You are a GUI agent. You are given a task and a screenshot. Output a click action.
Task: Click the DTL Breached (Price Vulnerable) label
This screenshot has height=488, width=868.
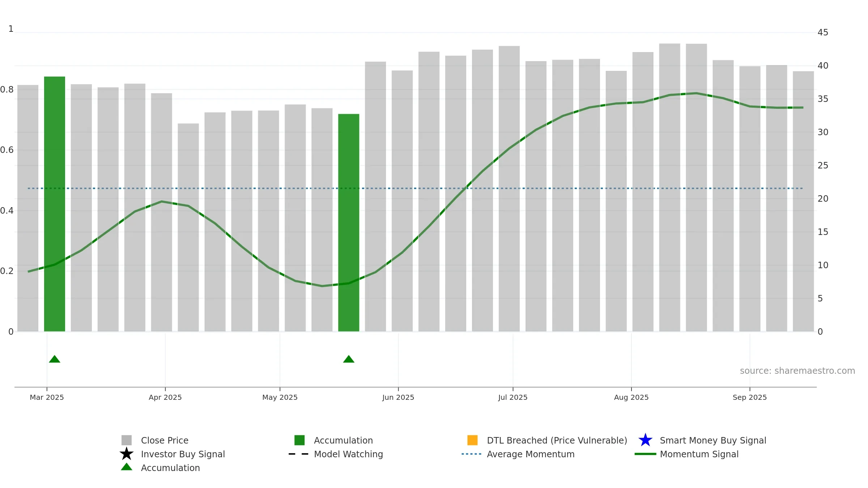click(x=557, y=441)
